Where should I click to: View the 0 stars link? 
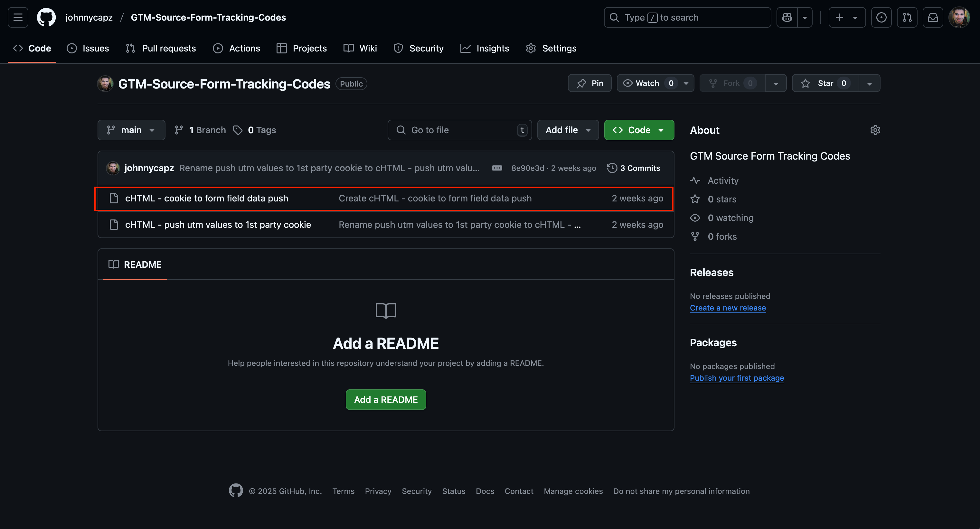pyautogui.click(x=713, y=199)
